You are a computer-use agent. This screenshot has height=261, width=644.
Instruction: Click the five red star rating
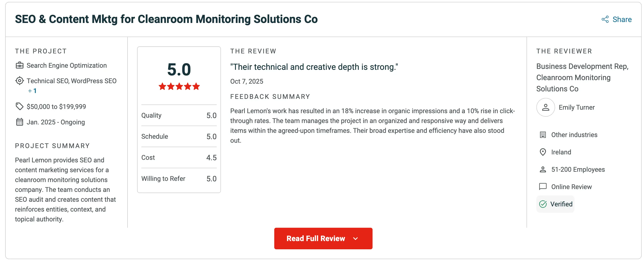pos(179,86)
